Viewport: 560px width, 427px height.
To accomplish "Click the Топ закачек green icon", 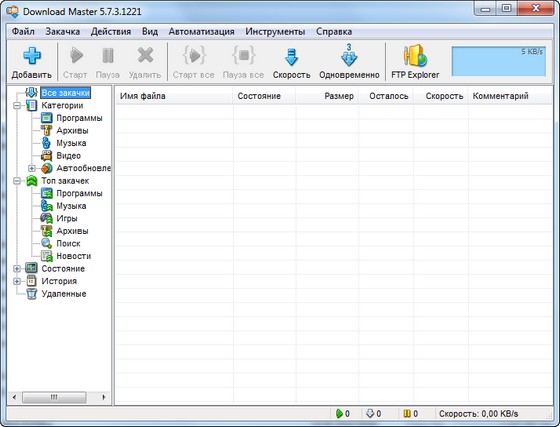I will [x=31, y=181].
